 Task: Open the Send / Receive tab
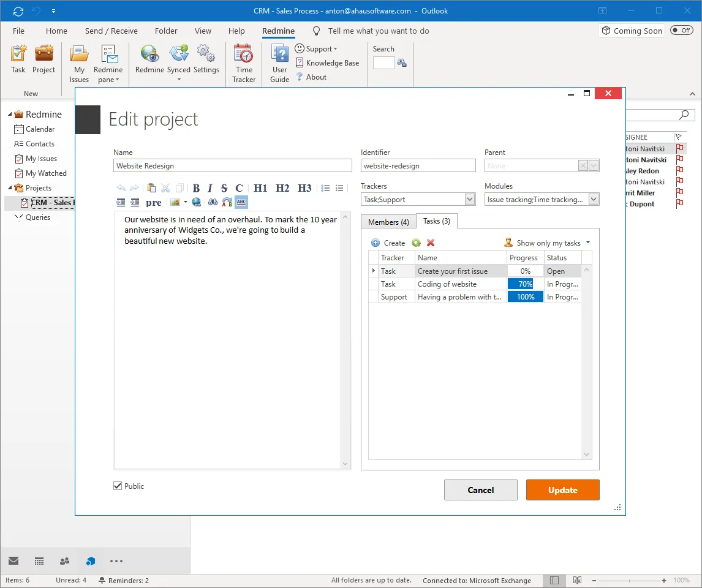click(111, 31)
